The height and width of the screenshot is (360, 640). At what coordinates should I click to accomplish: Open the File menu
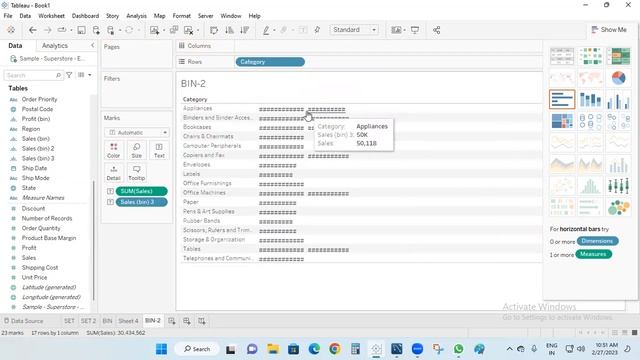[8, 16]
